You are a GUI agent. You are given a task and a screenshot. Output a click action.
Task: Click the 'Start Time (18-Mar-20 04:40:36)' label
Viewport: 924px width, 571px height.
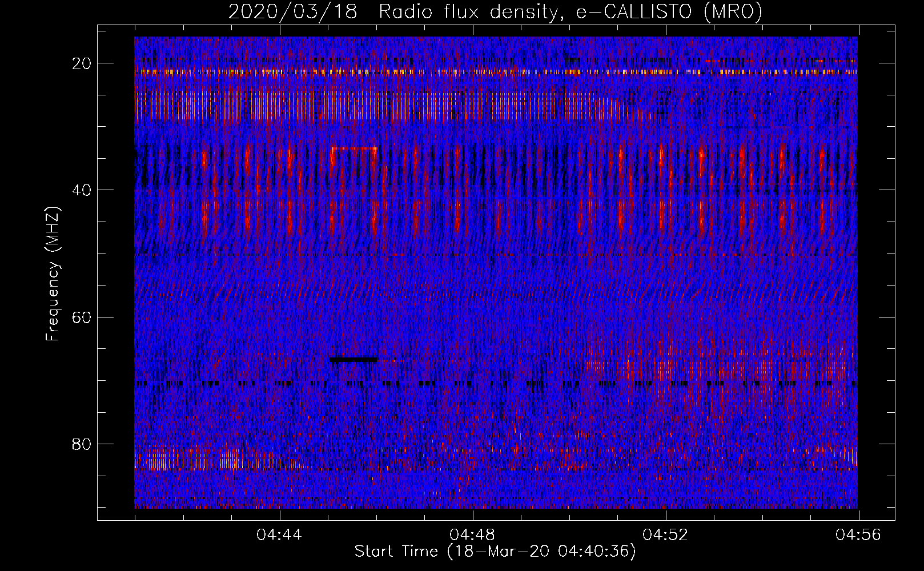pos(495,552)
